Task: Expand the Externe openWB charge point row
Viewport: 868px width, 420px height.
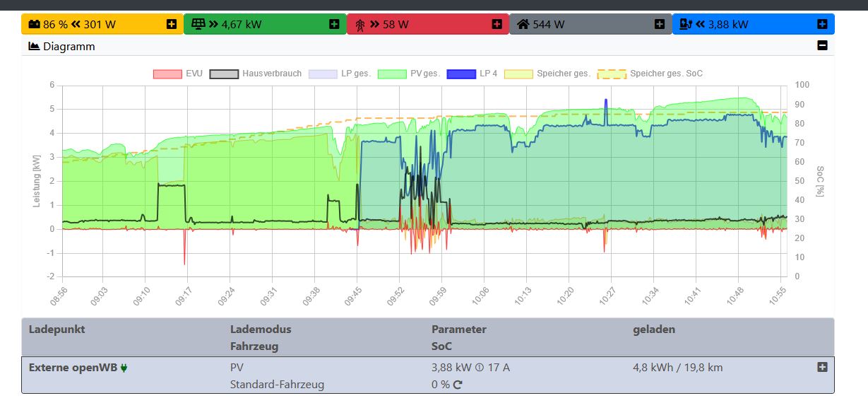Action: click(822, 367)
